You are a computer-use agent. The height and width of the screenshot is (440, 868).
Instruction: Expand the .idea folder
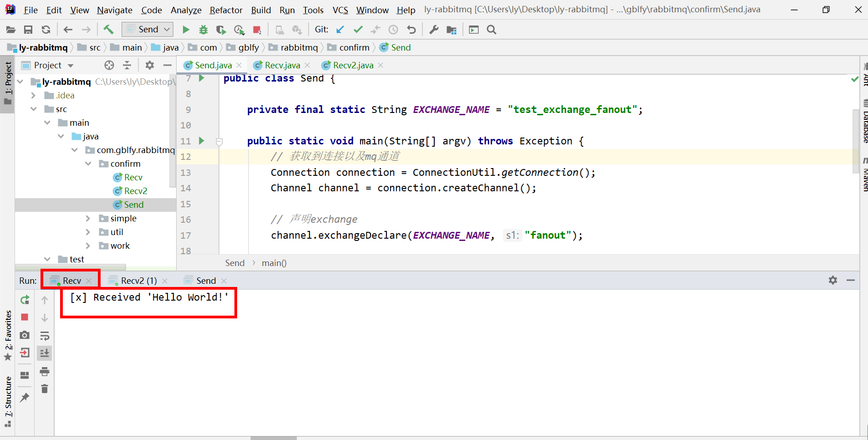tap(34, 95)
